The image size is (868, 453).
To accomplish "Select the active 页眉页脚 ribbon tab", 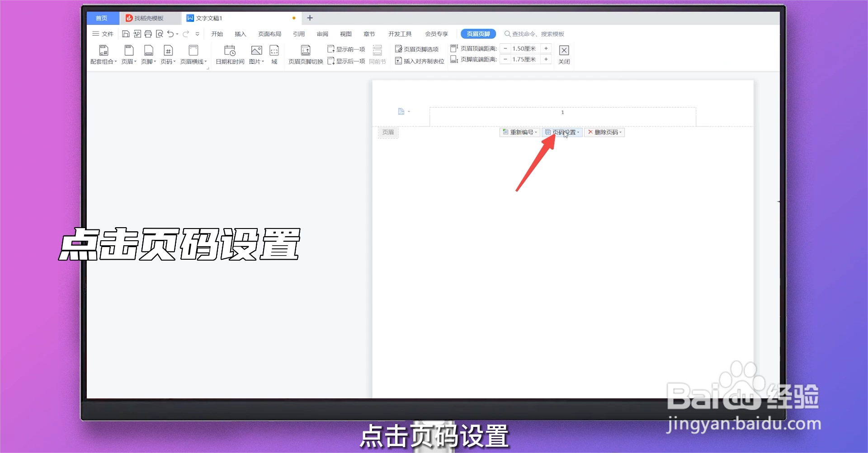I will (478, 34).
